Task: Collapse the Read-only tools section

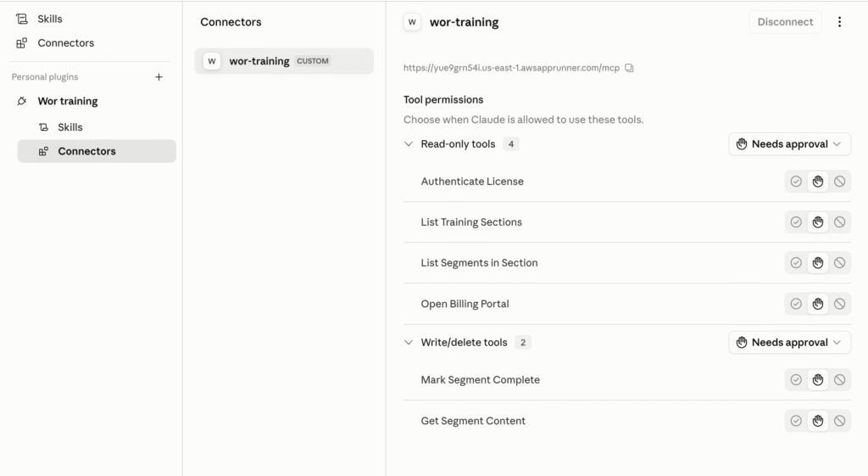Action: pyautogui.click(x=409, y=144)
